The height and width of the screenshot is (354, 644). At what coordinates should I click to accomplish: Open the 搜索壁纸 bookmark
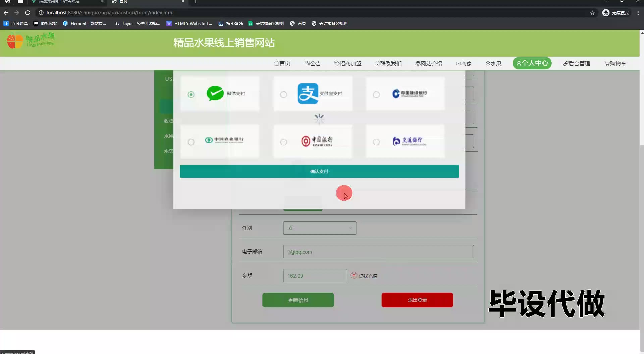[x=230, y=23]
